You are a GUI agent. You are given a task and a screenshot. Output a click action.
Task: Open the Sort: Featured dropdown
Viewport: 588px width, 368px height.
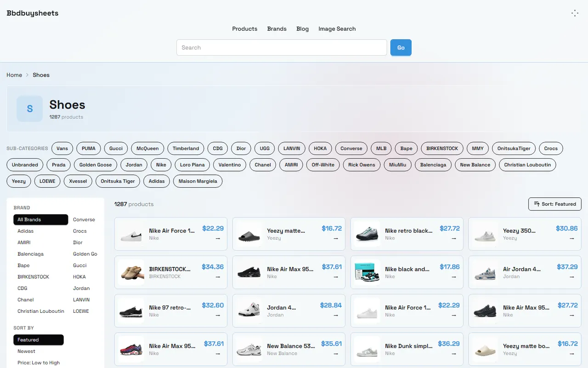point(555,204)
